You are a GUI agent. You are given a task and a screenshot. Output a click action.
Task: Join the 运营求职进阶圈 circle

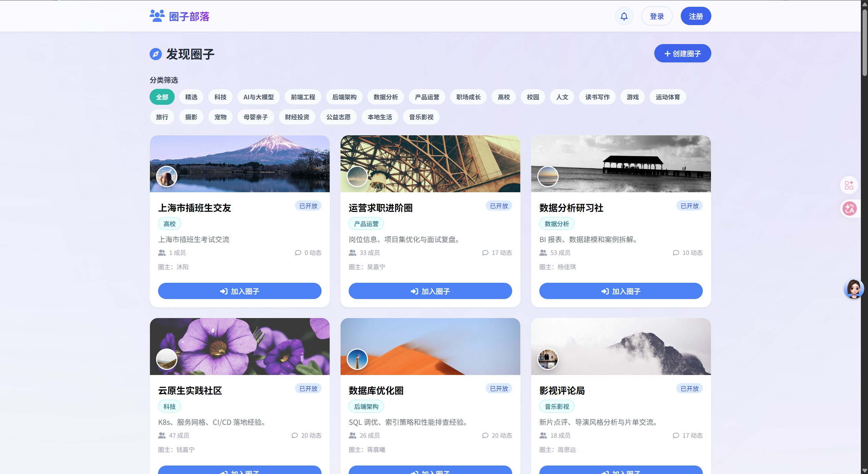[x=430, y=291]
